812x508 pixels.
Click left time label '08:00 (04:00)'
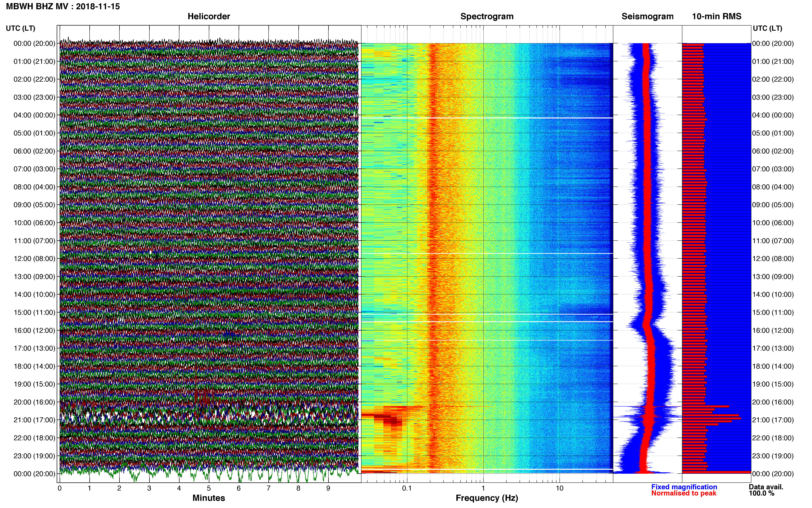[x=34, y=187]
